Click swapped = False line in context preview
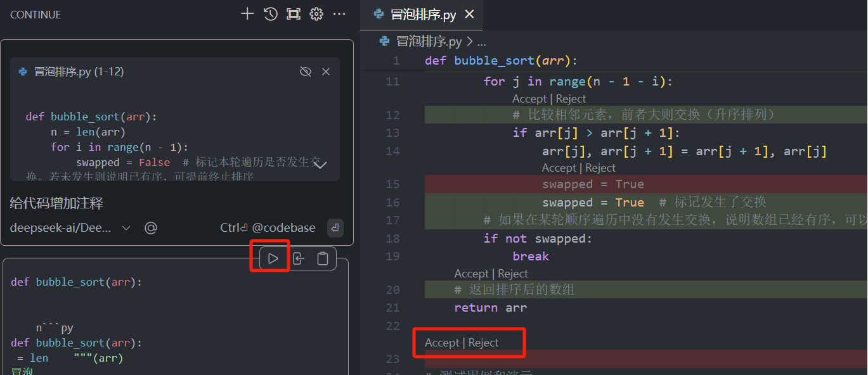The height and width of the screenshot is (375, 868). coord(123,163)
